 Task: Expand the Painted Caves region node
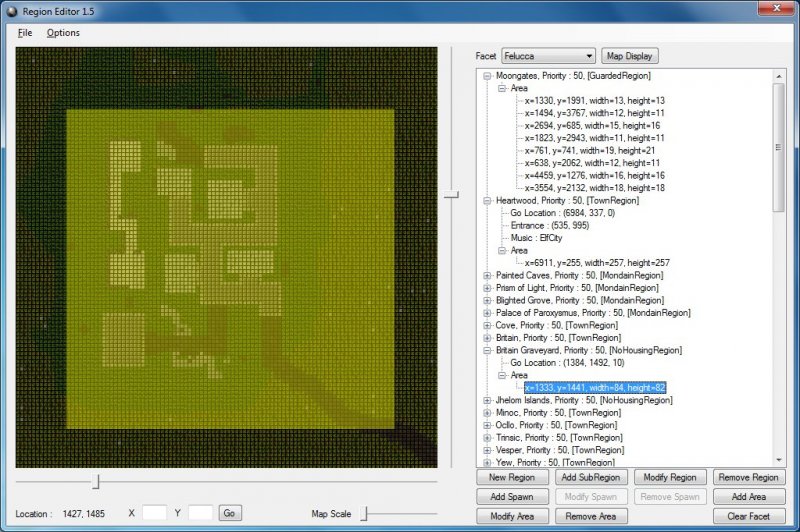tap(487, 275)
